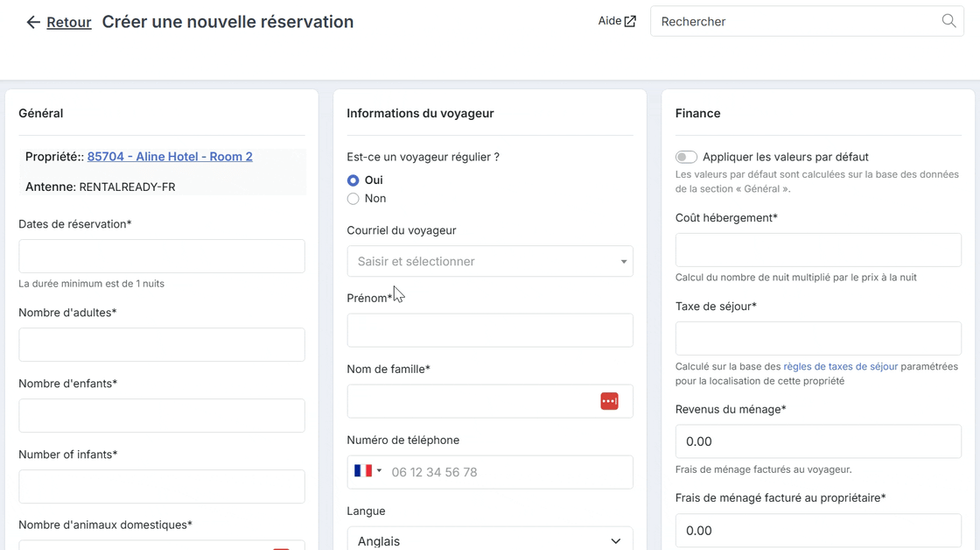
Task: Open the Courriel du voyageur dropdown
Action: coord(489,262)
